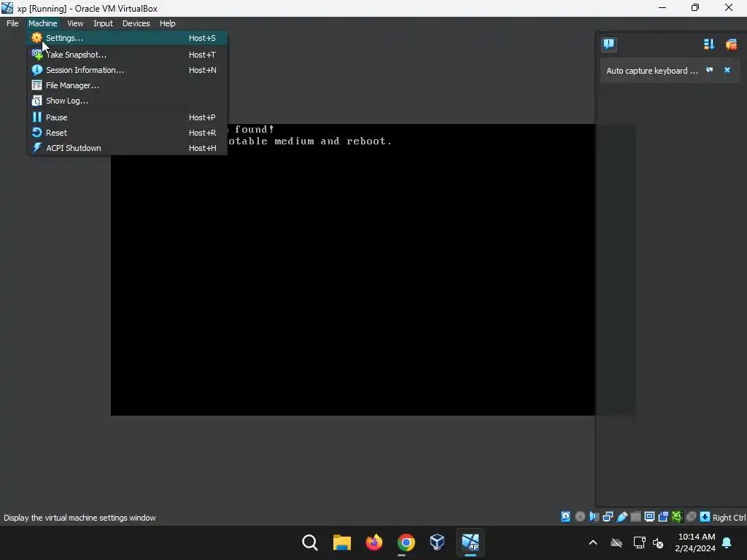Open the Help menu
747x560 pixels.
tap(167, 23)
